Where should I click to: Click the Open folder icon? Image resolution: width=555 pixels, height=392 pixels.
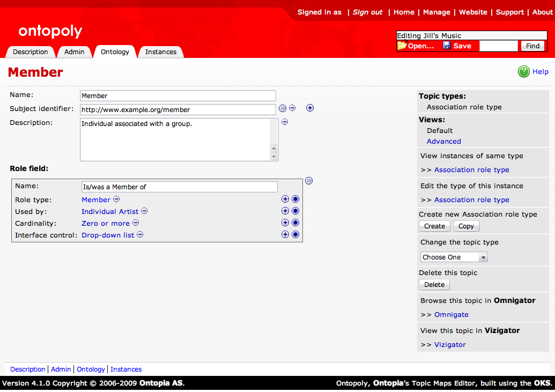(402, 46)
